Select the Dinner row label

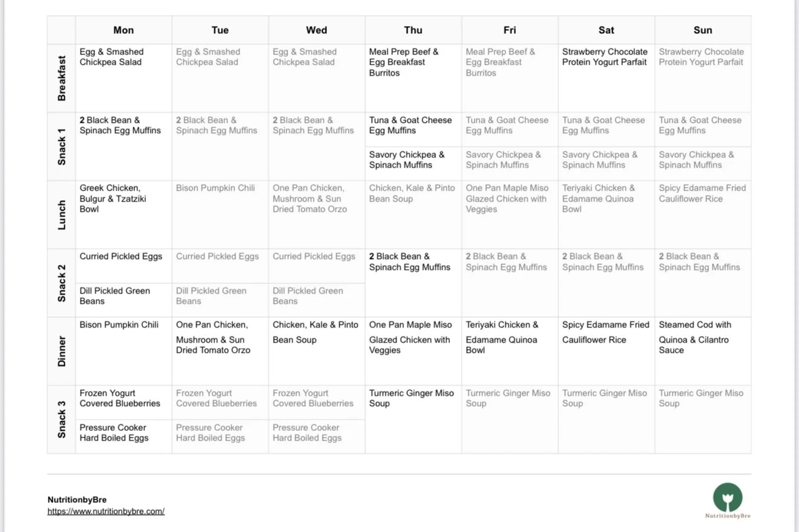(x=62, y=352)
